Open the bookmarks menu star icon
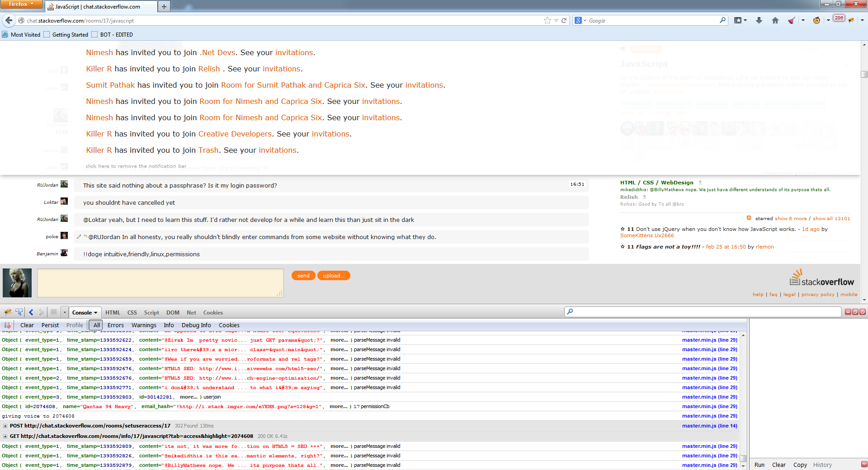 click(x=738, y=20)
